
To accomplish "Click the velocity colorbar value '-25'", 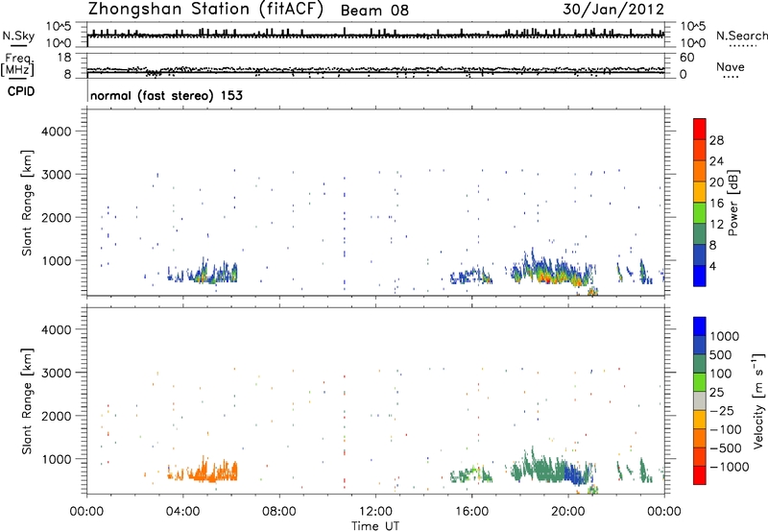I will tap(722, 411).
